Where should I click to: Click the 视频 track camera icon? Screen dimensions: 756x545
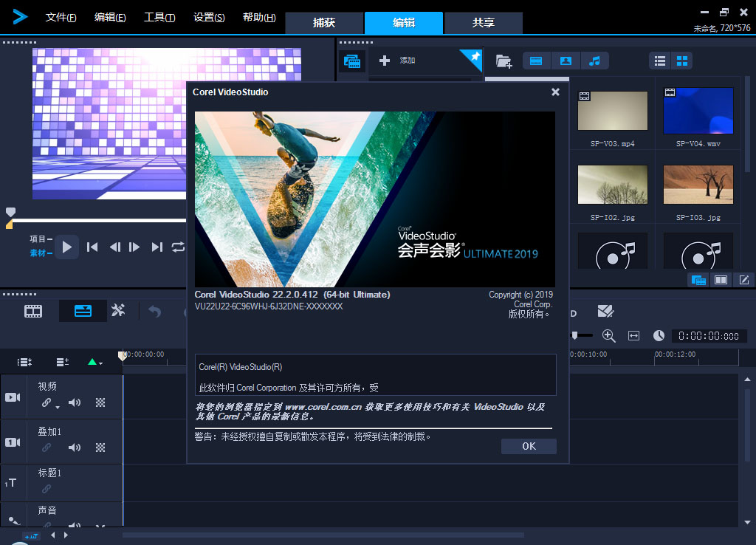pos(13,397)
